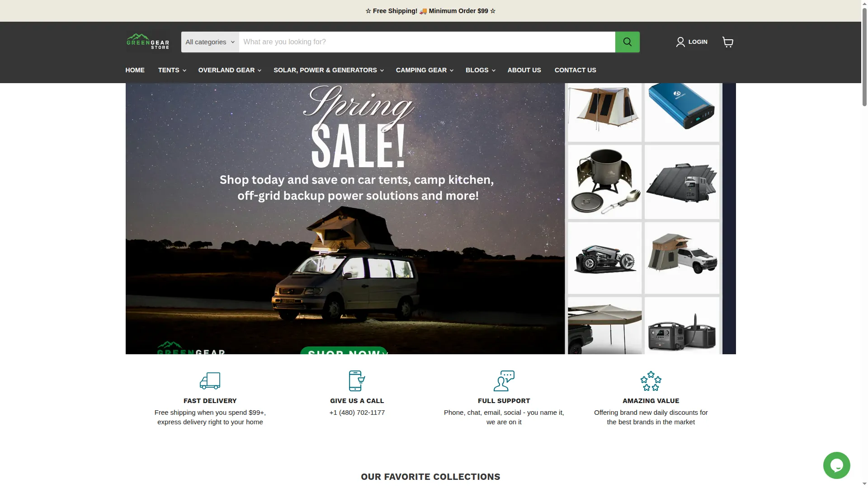Click the phone number +1 (480) 702-1177
The image size is (868, 488).
tap(357, 413)
